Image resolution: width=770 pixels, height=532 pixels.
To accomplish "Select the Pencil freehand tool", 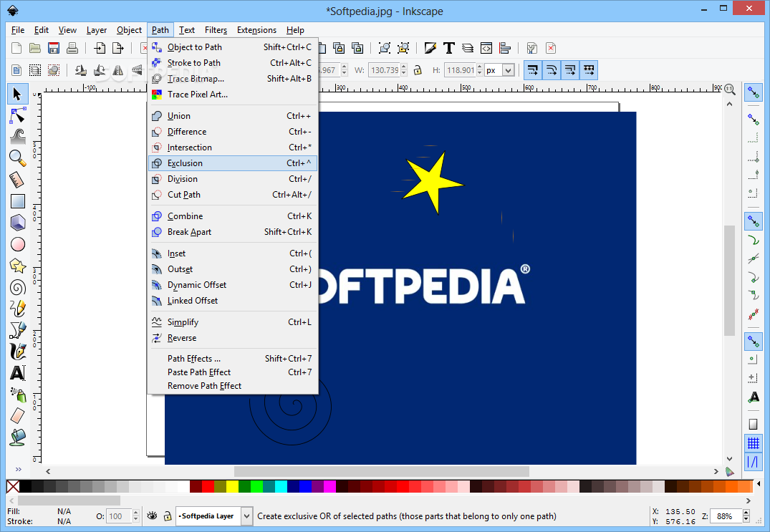I will coord(17,309).
